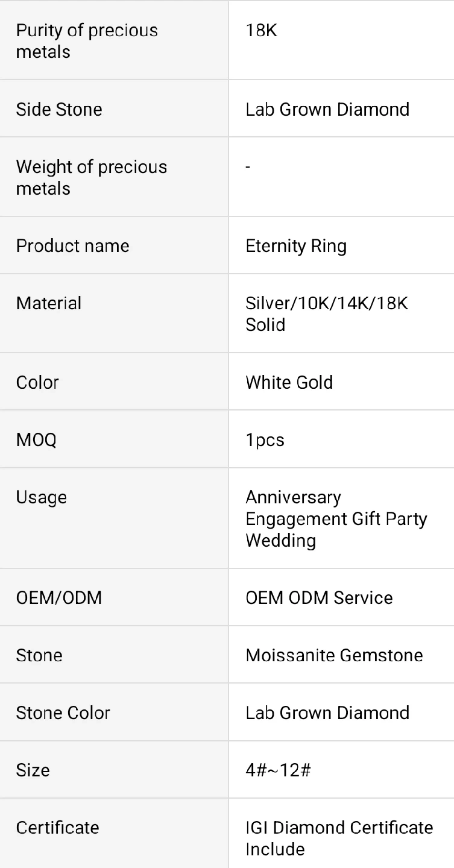Click the "Usage" label
Screen dimensions: 454x868
tap(42, 497)
